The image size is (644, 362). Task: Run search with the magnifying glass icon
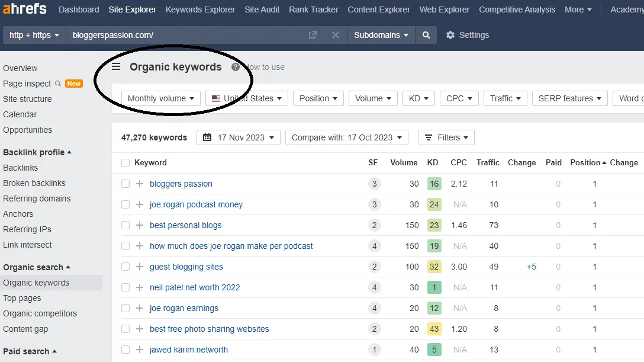point(426,35)
